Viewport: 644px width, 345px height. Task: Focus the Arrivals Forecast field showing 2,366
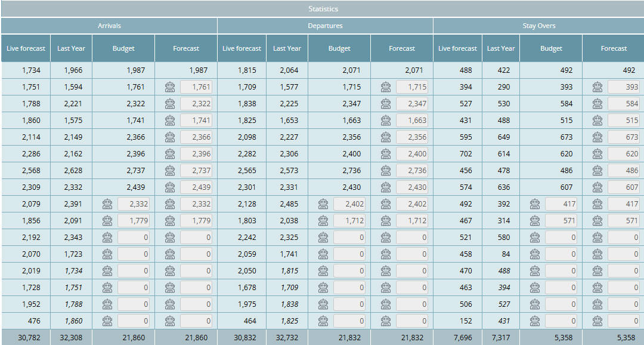pyautogui.click(x=196, y=137)
